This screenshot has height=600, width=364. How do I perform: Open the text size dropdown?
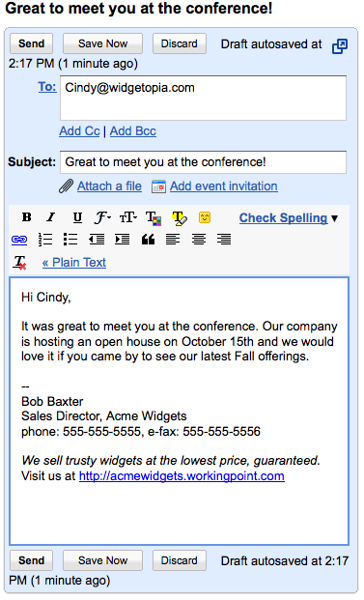[127, 217]
